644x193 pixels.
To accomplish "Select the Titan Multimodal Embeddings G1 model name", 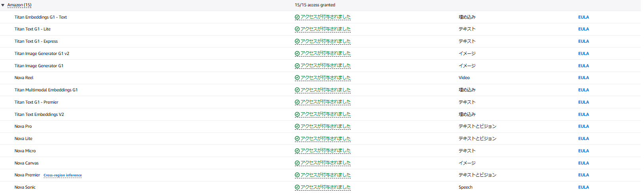I will point(46,90).
